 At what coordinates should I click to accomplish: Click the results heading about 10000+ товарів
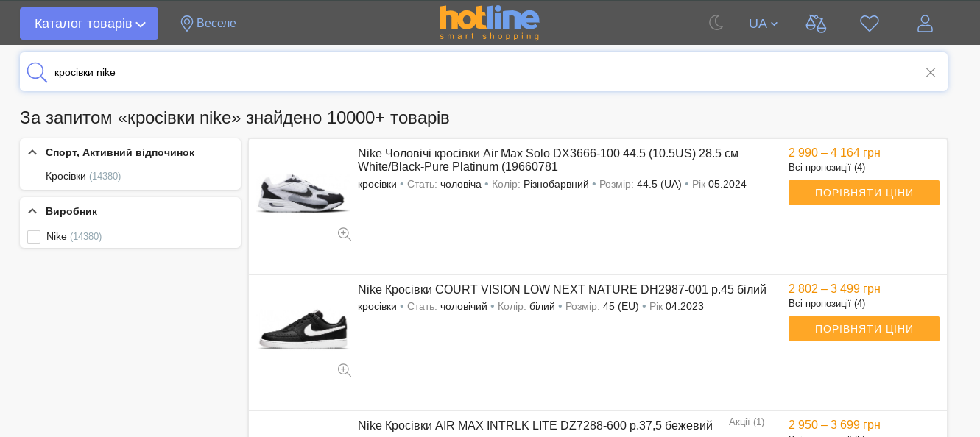pyautogui.click(x=235, y=118)
